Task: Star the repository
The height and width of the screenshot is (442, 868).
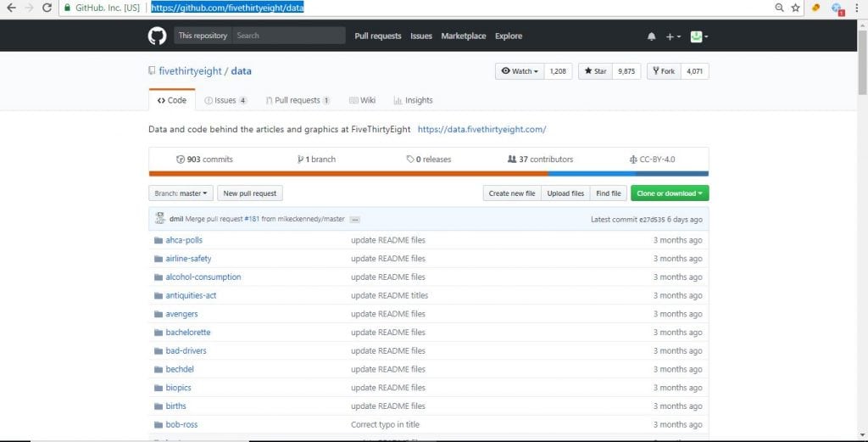Action: [x=596, y=71]
